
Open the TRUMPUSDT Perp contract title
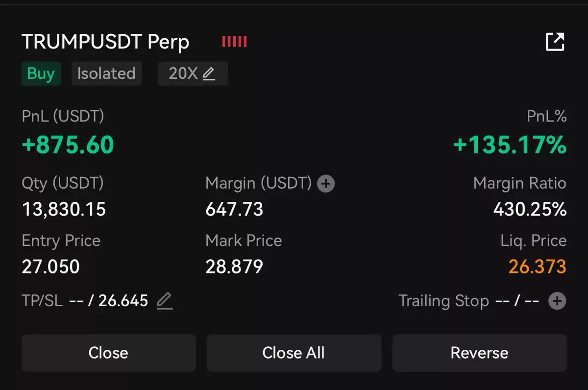[x=105, y=42]
